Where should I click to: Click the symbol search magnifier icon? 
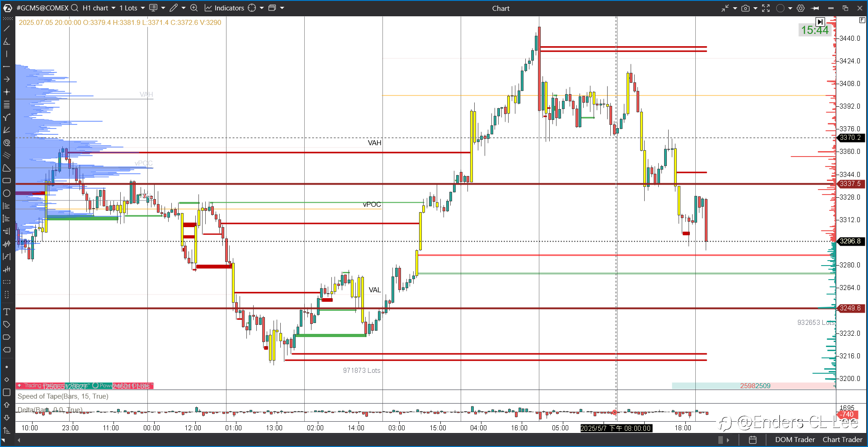(x=75, y=8)
